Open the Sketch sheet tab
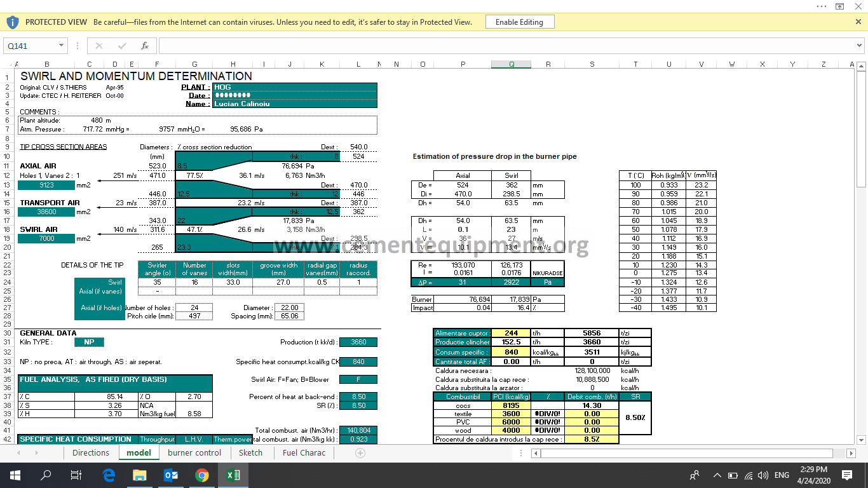Viewport: 868px width, 488px height. tap(250, 453)
